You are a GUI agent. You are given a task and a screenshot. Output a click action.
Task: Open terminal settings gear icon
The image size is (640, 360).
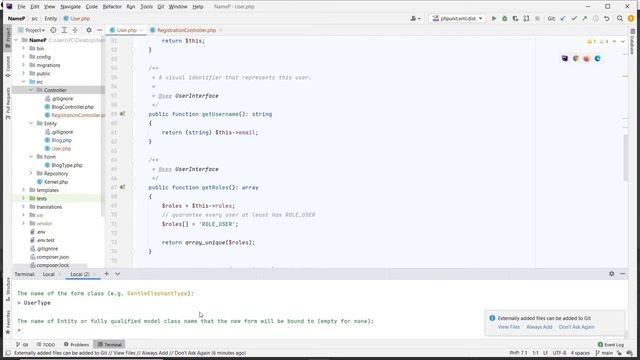611,274
